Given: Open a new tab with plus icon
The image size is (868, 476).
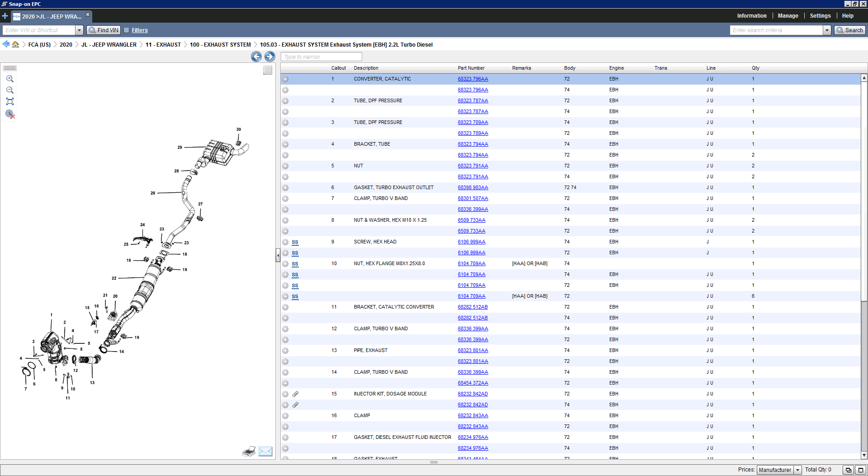Looking at the screenshot, I should click(5, 16).
